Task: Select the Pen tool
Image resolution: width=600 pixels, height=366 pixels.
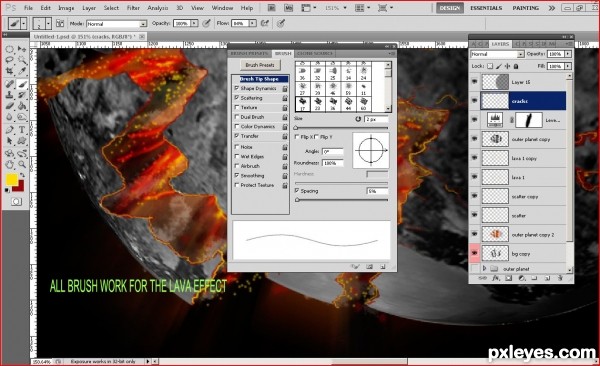Action: [9, 129]
